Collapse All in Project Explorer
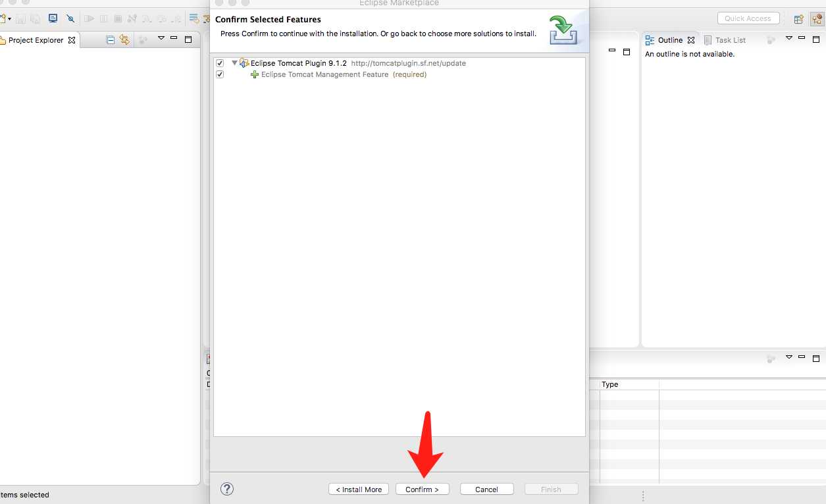The width and height of the screenshot is (826, 504). pyautogui.click(x=110, y=40)
